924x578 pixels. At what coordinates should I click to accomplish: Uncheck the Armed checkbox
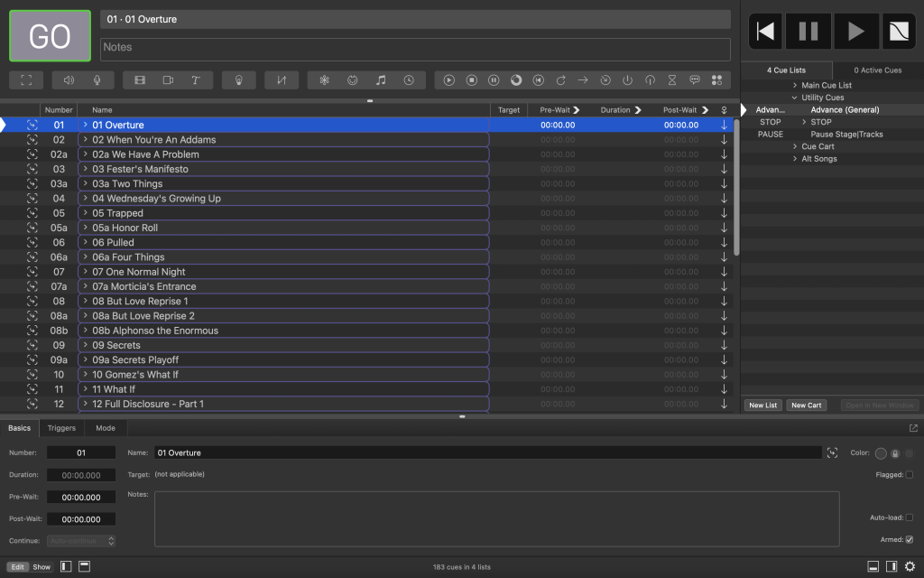pyautogui.click(x=910, y=540)
